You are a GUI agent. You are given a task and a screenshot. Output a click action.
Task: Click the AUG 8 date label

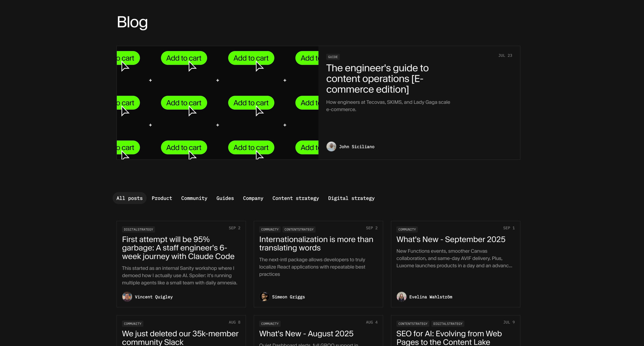point(235,322)
